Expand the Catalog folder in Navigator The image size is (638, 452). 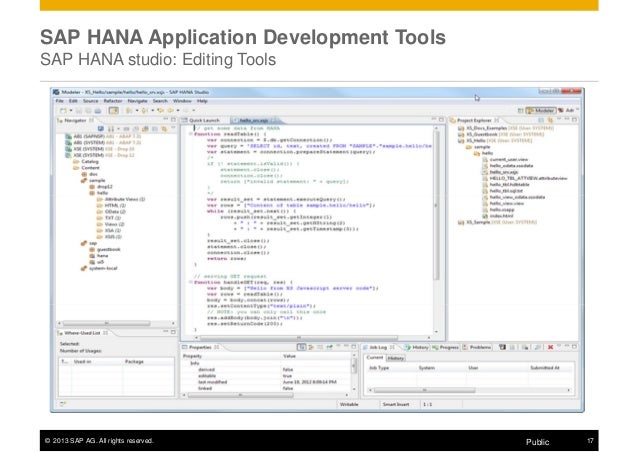pos(68,164)
